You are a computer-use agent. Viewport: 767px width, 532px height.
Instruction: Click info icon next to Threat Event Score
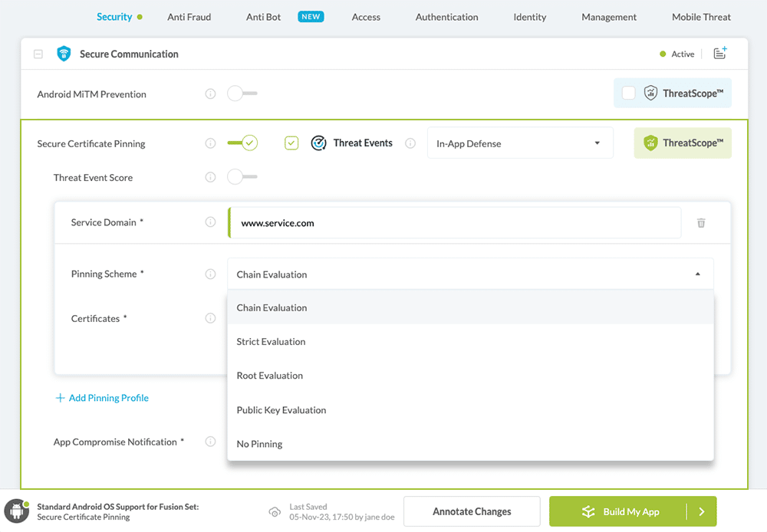(210, 178)
